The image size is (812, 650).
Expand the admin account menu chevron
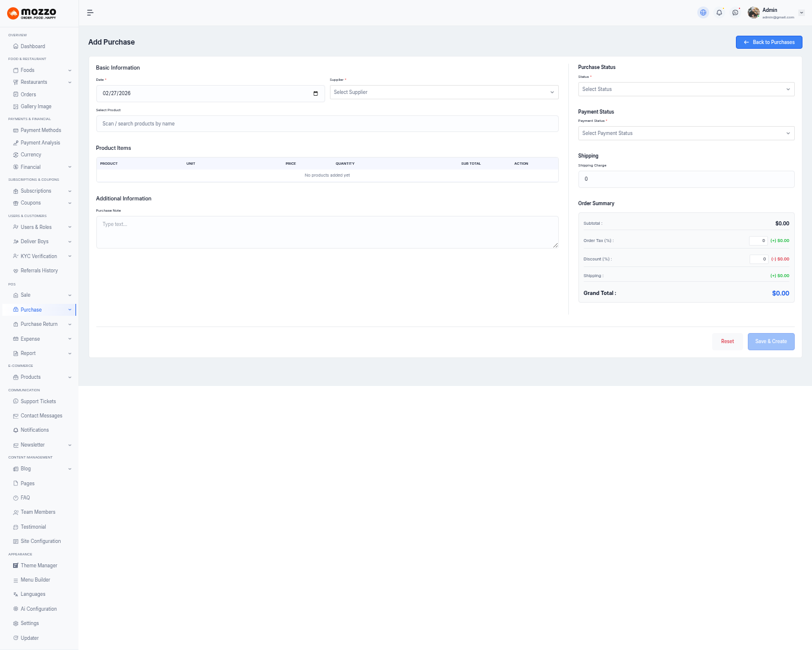pos(801,12)
